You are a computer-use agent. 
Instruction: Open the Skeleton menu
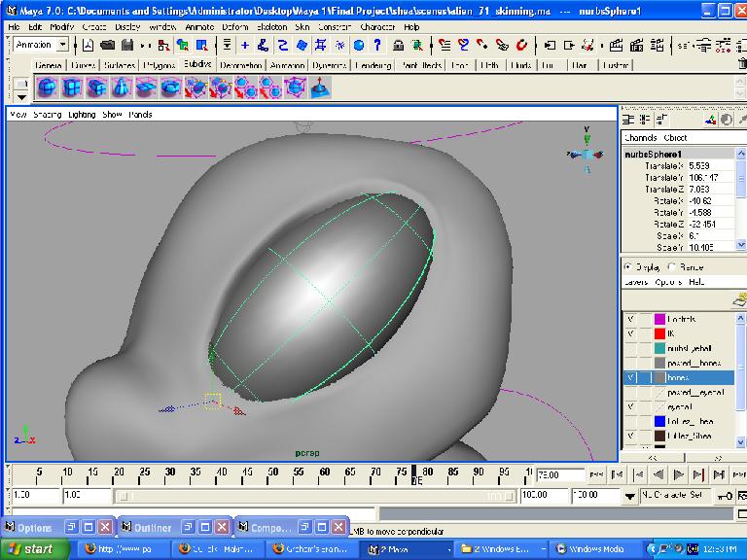tap(272, 27)
